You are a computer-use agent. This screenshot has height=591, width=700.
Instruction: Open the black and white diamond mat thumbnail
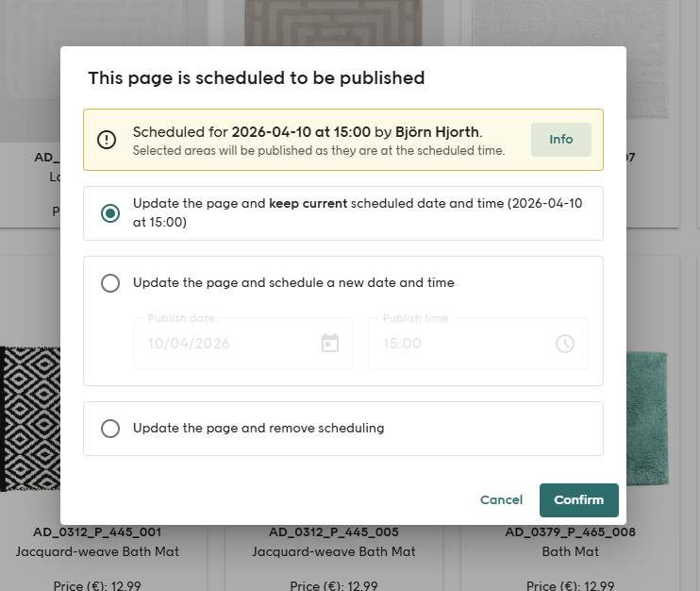tap(30, 418)
